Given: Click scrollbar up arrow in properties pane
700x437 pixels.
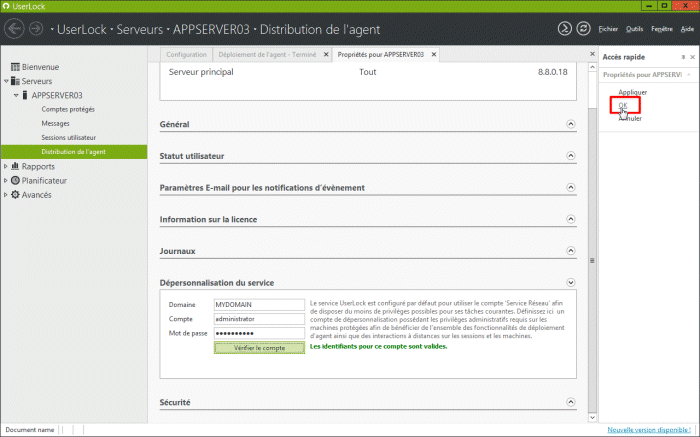Looking at the screenshot, I should [x=592, y=67].
